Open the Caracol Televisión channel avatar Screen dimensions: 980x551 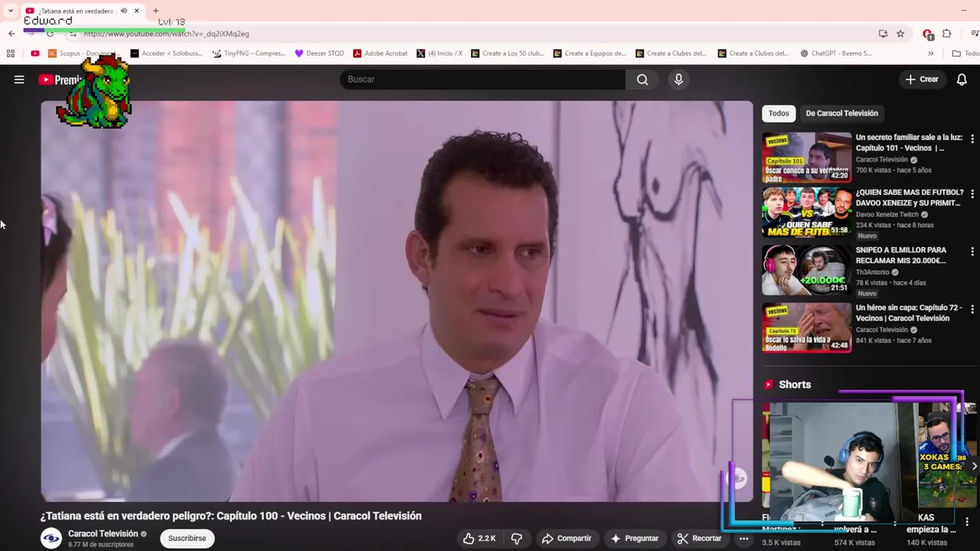pyautogui.click(x=51, y=539)
